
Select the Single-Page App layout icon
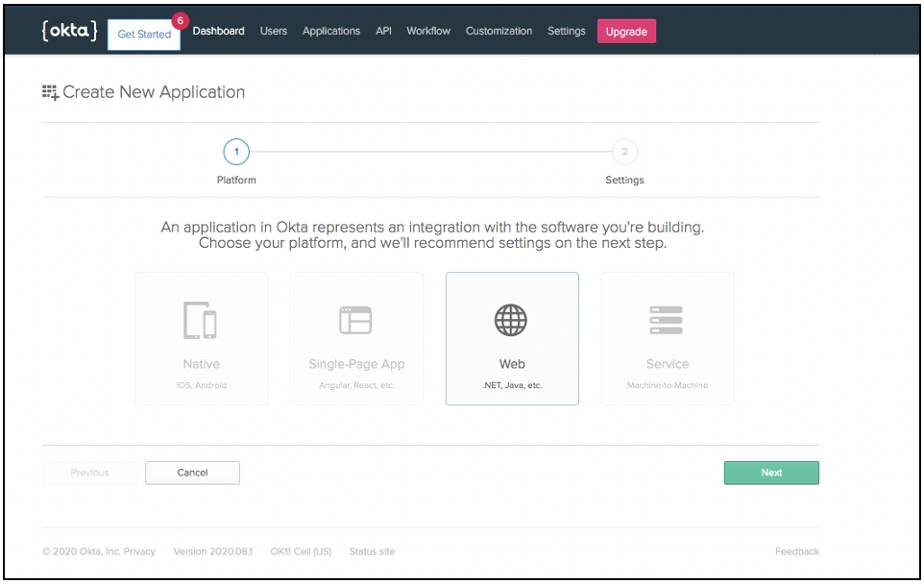coord(355,320)
